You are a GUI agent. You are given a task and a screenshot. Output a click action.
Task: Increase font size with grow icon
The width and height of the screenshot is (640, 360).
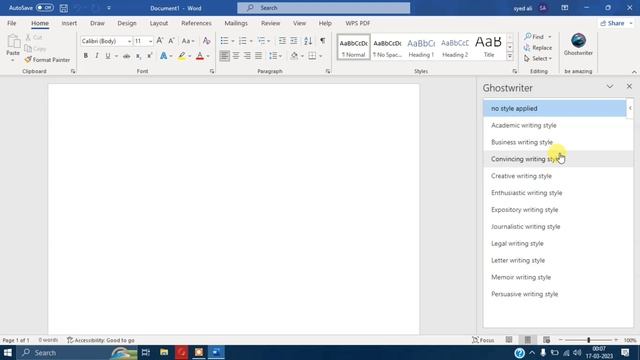(160, 41)
